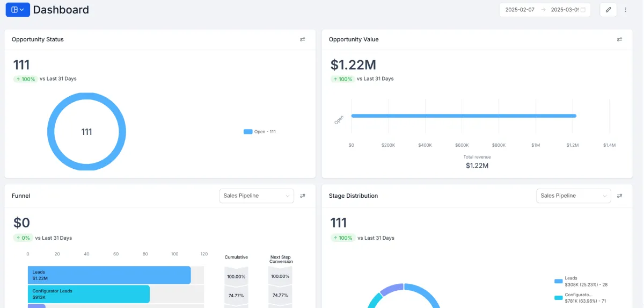
Task: Select the Leads $1.22M funnel bar
Action: 109,275
